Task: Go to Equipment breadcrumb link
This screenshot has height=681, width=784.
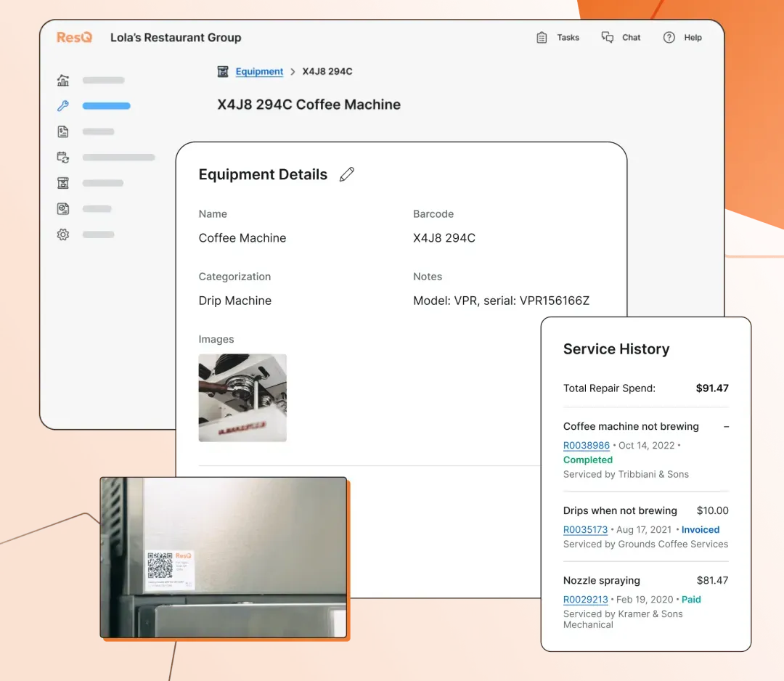Action: click(259, 71)
